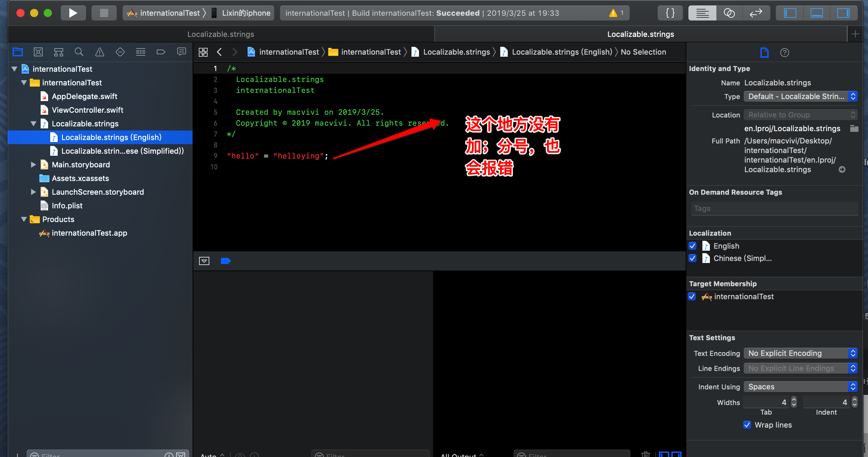Click internationalTest in the jump bar

click(x=289, y=52)
